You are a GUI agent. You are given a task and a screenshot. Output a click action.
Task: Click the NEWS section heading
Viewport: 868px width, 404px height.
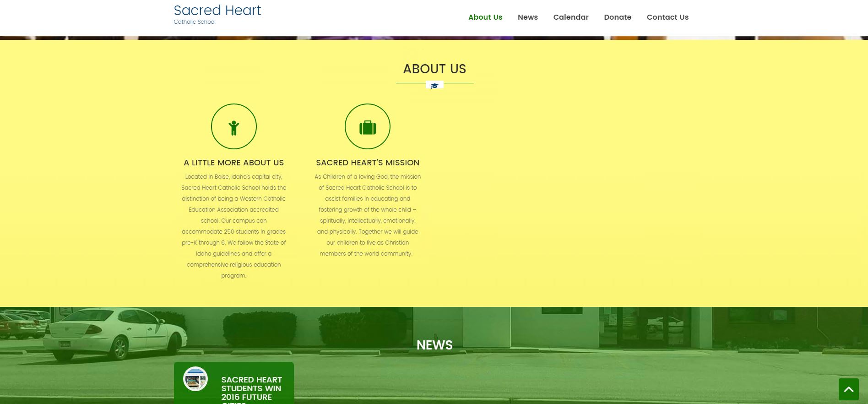434,345
